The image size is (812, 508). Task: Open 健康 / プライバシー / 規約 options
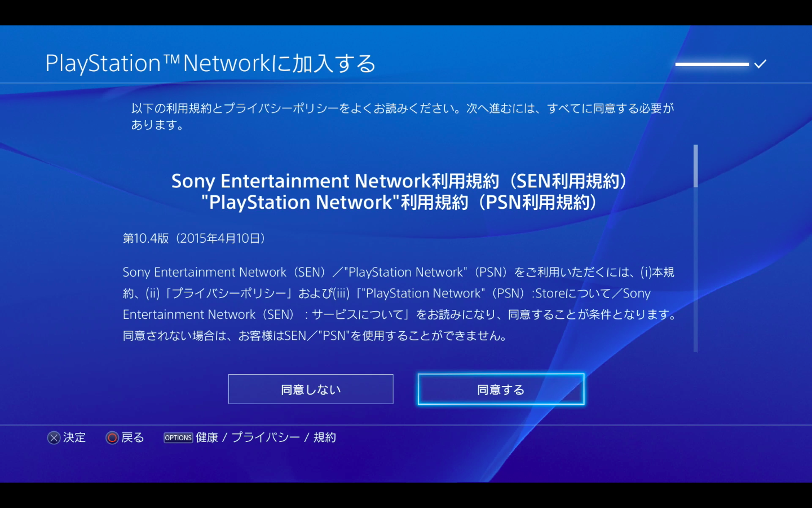pyautogui.click(x=266, y=438)
